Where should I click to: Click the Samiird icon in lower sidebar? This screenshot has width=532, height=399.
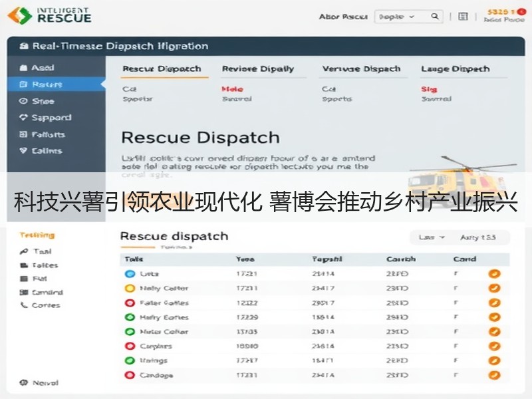[24, 292]
